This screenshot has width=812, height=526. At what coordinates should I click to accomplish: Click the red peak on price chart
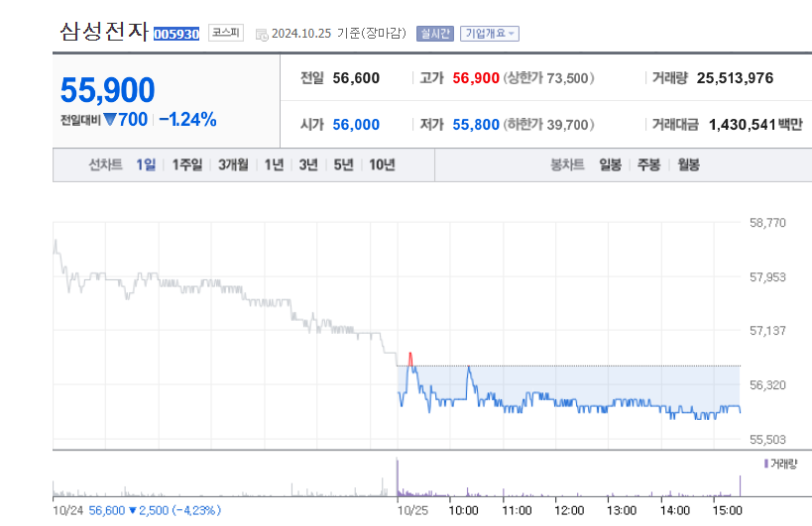coord(410,359)
